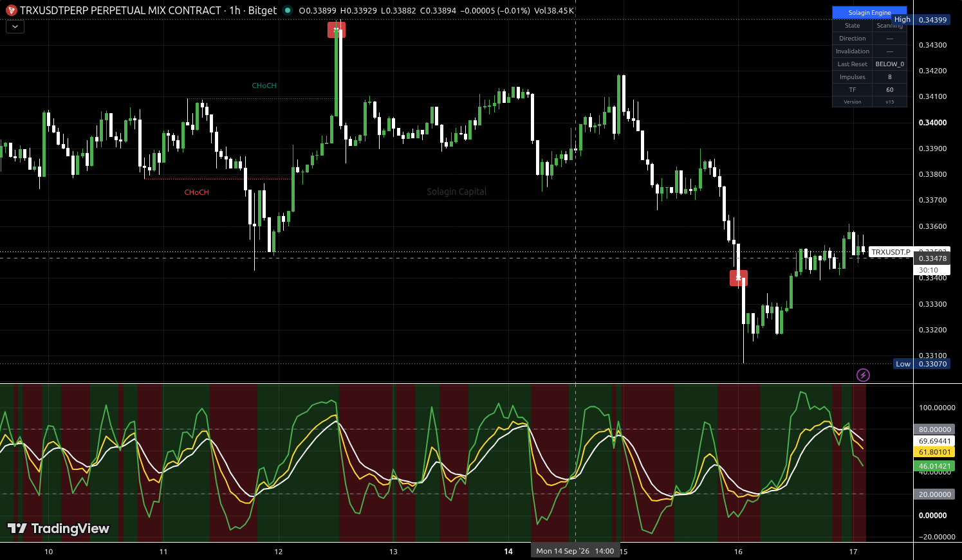Click the 80.00000 overbought level label
Image resolution: width=962 pixels, height=560 pixels.
pos(934,429)
